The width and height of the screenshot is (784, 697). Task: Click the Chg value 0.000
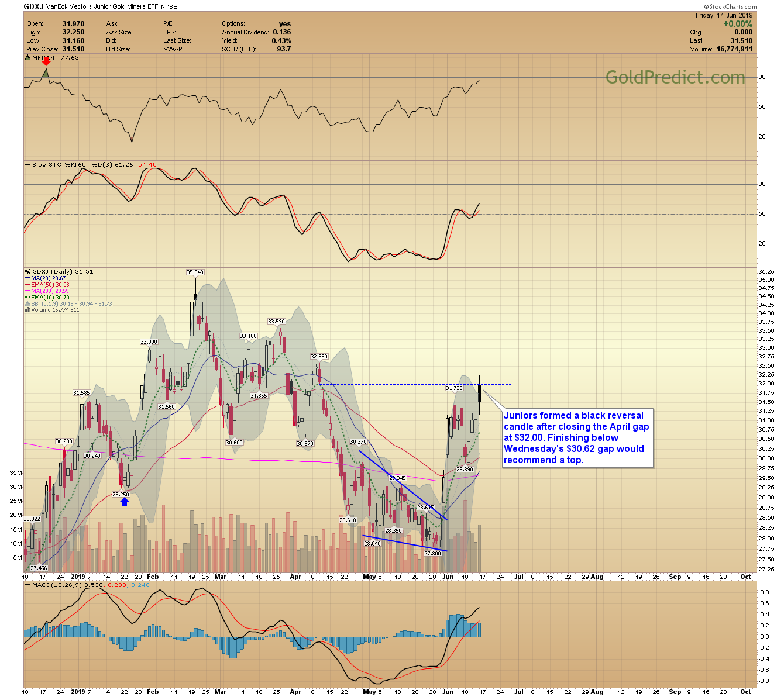(x=744, y=33)
